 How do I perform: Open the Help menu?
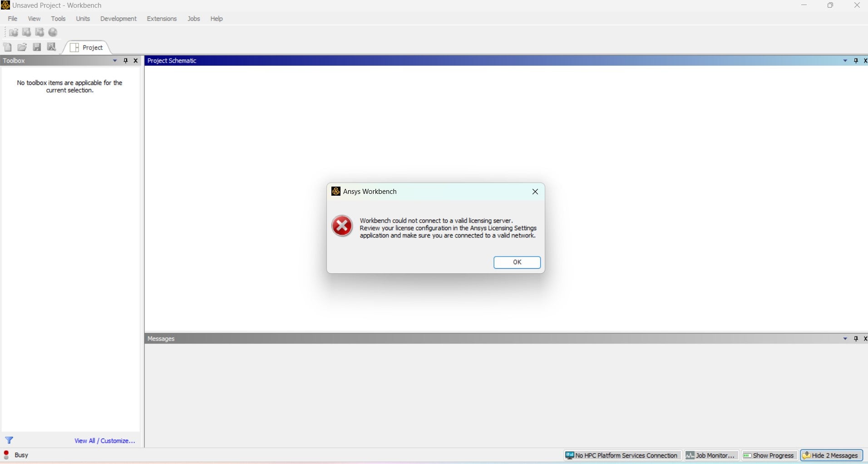(x=217, y=19)
